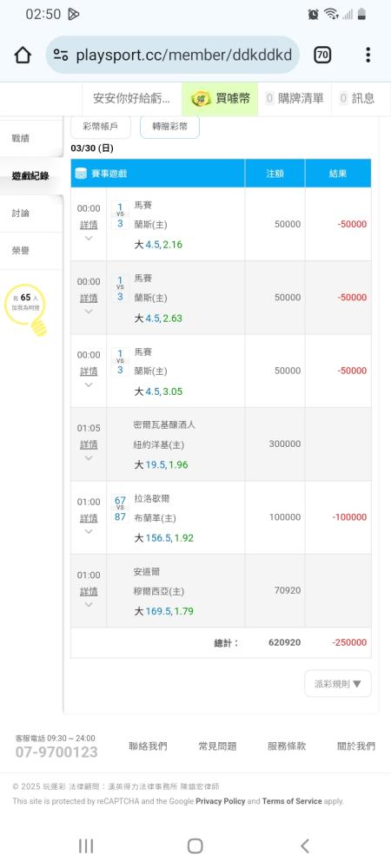Image resolution: width=391 pixels, height=868 pixels.
Task: Select the 榮譽 sidebar tab
Action: [x=21, y=251]
